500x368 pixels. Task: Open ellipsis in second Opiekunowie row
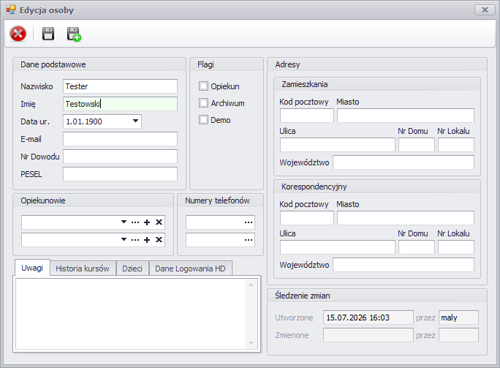click(135, 240)
